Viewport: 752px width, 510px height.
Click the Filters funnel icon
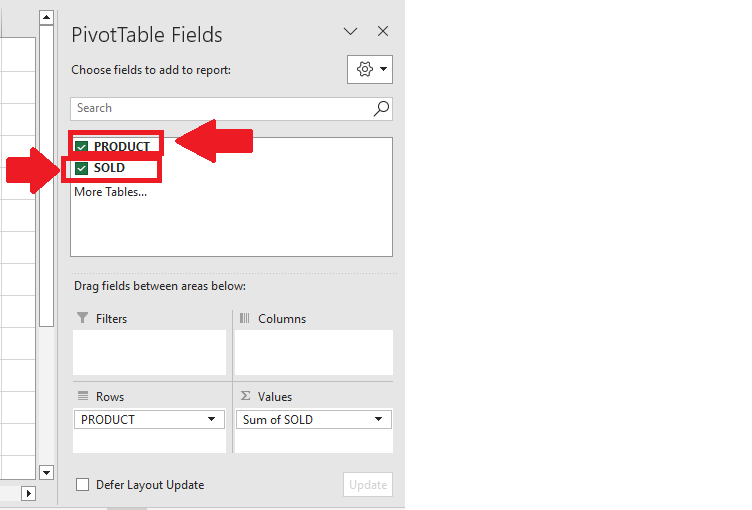click(82, 318)
